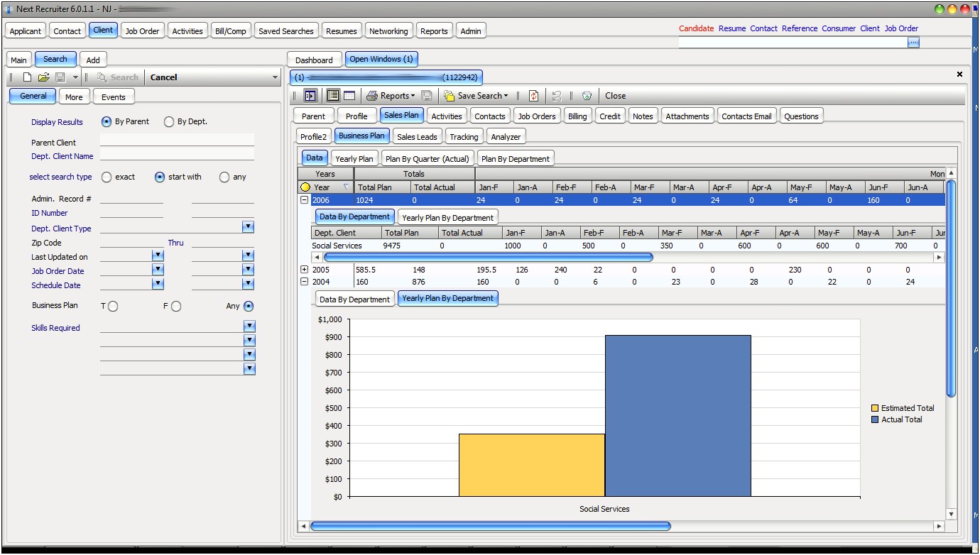Click the Events tab in search panel
980x555 pixels.
pos(113,97)
